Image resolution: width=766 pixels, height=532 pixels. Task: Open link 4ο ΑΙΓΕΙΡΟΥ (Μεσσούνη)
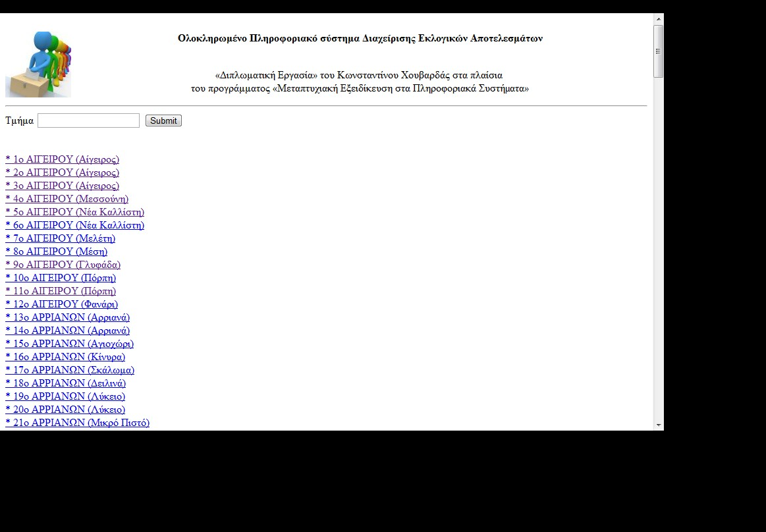67,199
